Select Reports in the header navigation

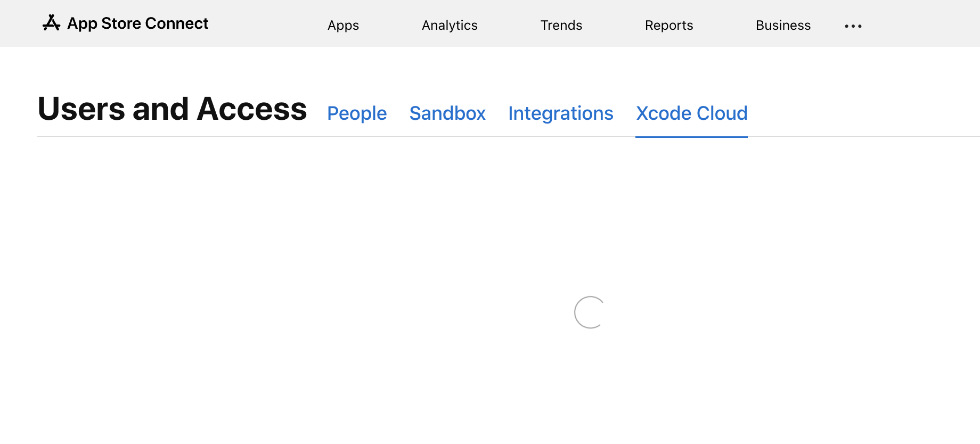pyautogui.click(x=669, y=25)
